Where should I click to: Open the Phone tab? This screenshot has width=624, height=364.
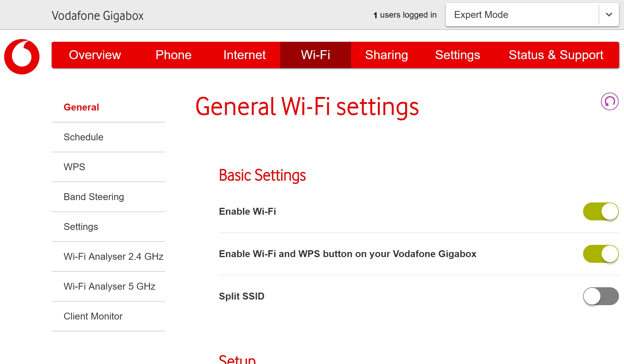[173, 55]
